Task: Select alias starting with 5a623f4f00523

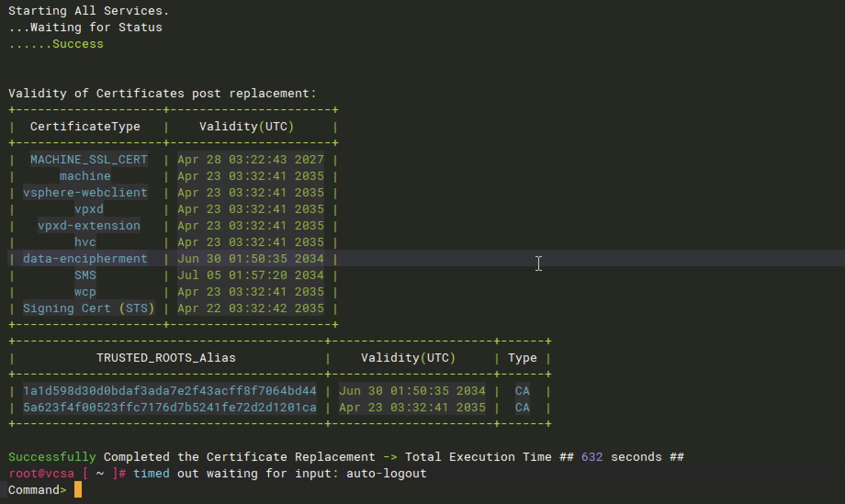Action: click(170, 407)
